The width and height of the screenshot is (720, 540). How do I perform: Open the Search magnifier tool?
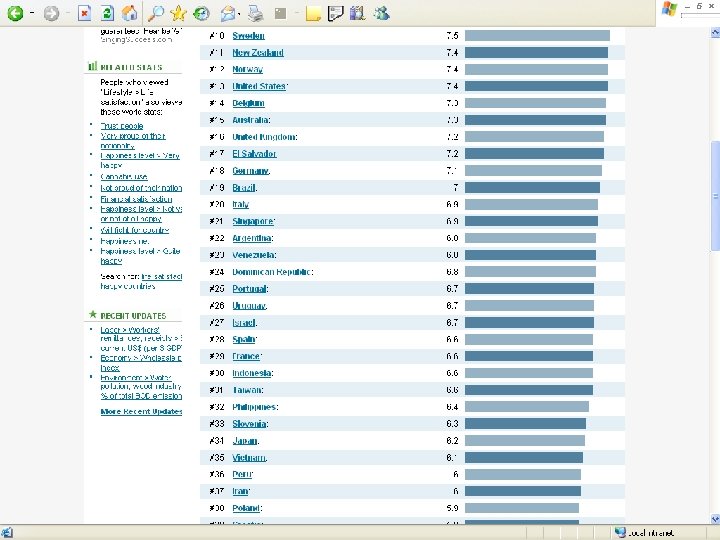point(156,13)
